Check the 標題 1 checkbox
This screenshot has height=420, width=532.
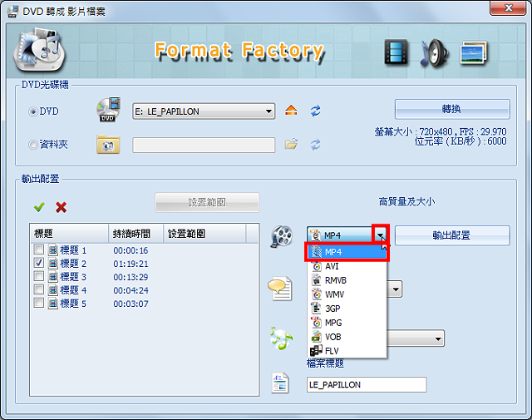click(39, 250)
